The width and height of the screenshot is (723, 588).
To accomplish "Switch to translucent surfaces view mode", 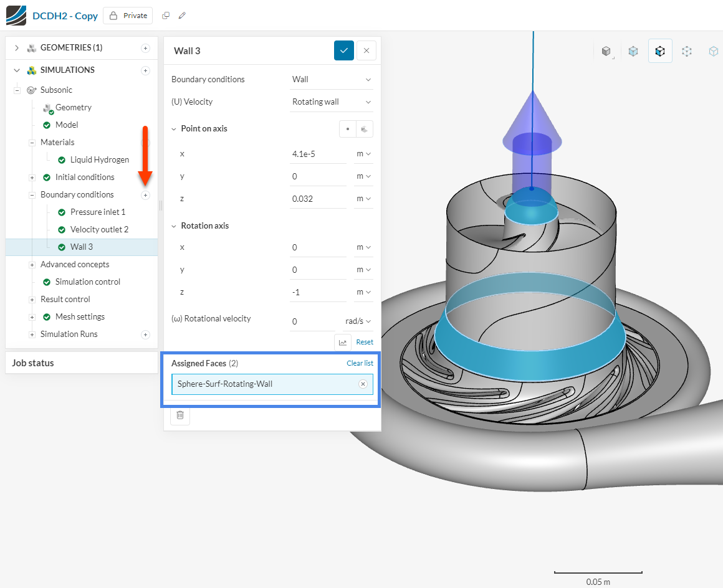I will 633,52.
